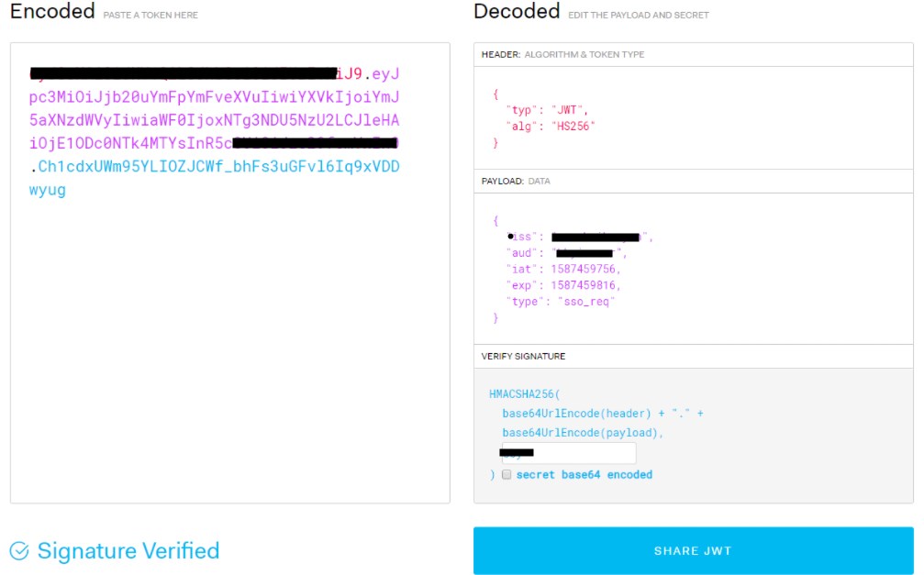Screen dimensions: 924x575
Task: Click the Signature Verified text
Action: 128,551
